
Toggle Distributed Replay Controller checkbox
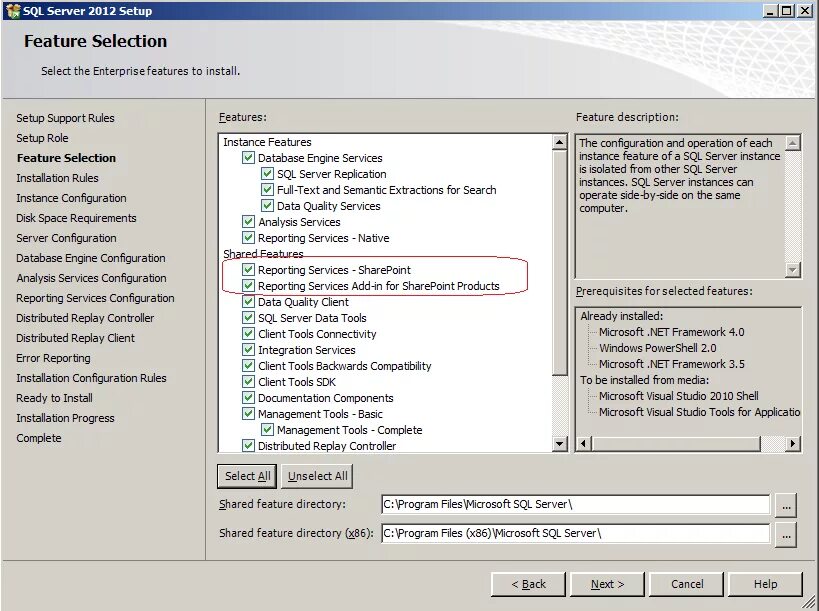pos(248,445)
